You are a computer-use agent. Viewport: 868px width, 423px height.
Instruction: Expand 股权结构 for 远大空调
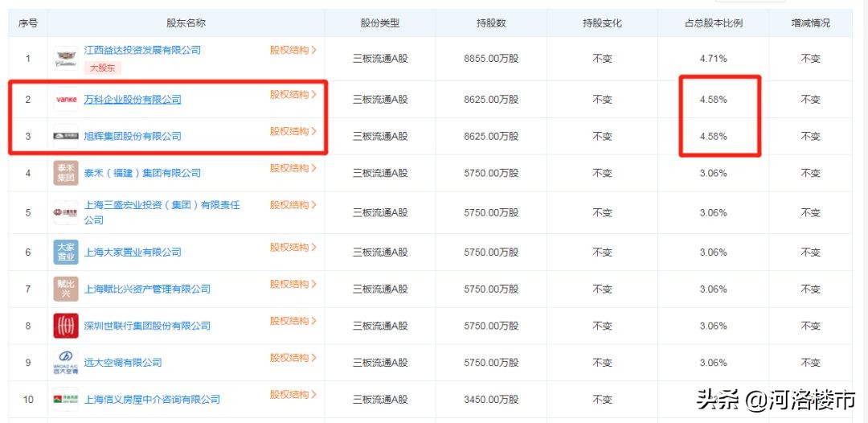293,358
